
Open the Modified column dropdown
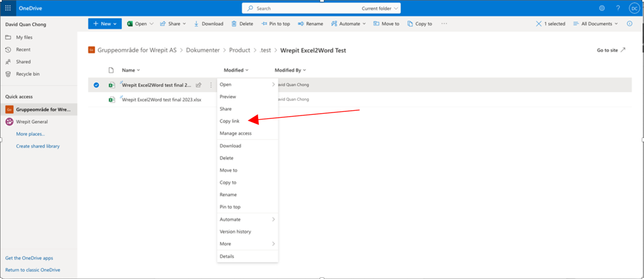click(236, 70)
